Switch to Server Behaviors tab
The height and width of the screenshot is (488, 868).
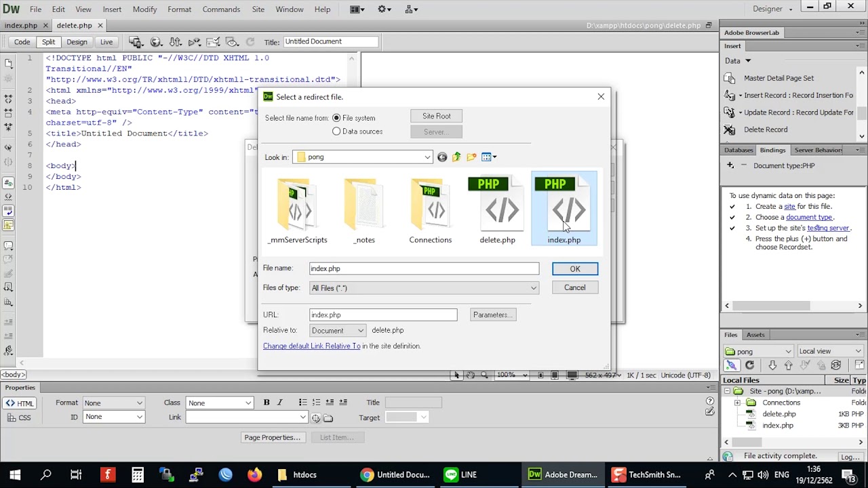818,150
